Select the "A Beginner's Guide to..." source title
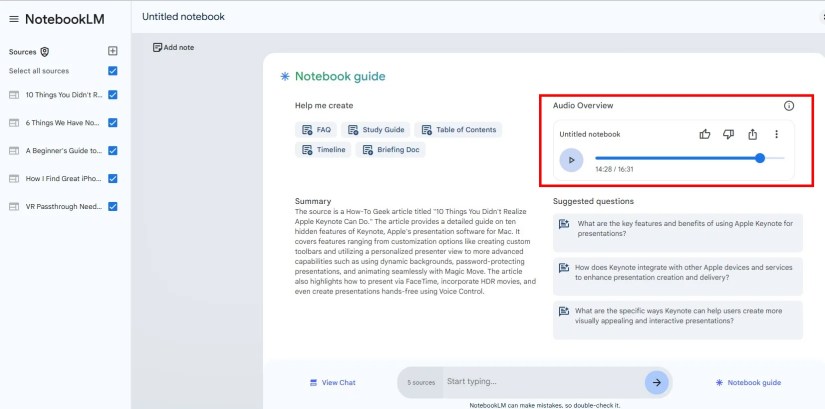This screenshot has width=825, height=409. point(64,151)
